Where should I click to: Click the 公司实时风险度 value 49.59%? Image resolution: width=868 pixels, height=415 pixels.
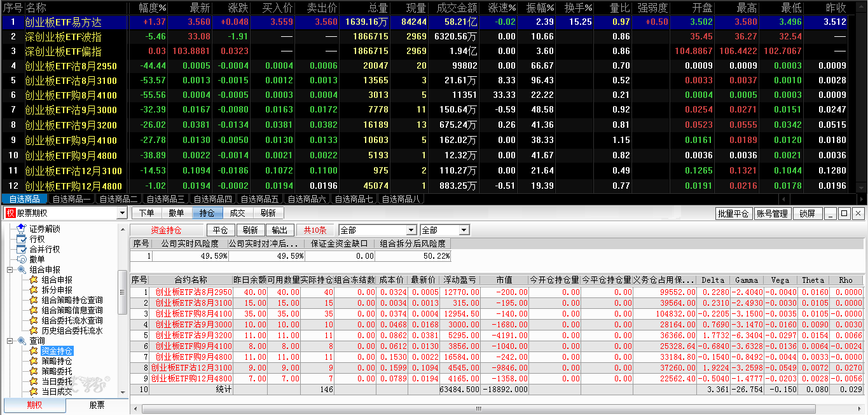190,256
